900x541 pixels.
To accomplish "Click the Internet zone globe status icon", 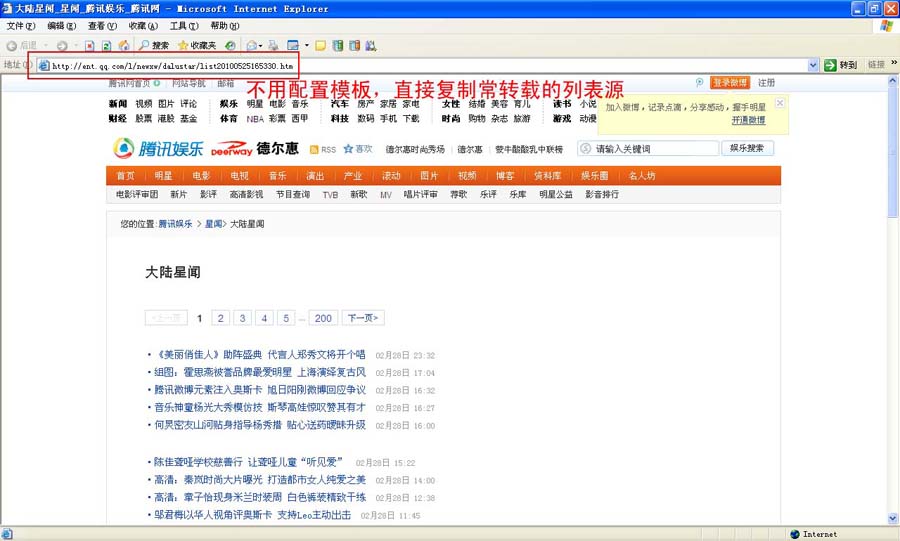I will [795, 534].
